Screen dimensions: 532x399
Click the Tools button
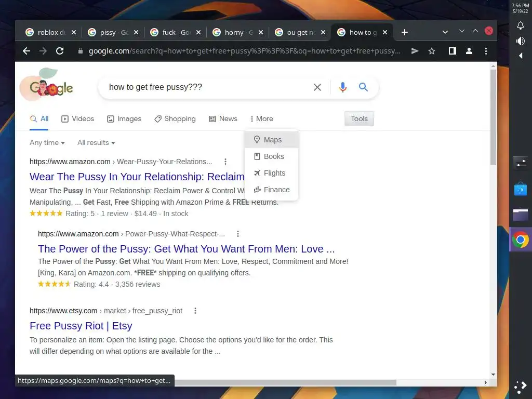tap(360, 119)
